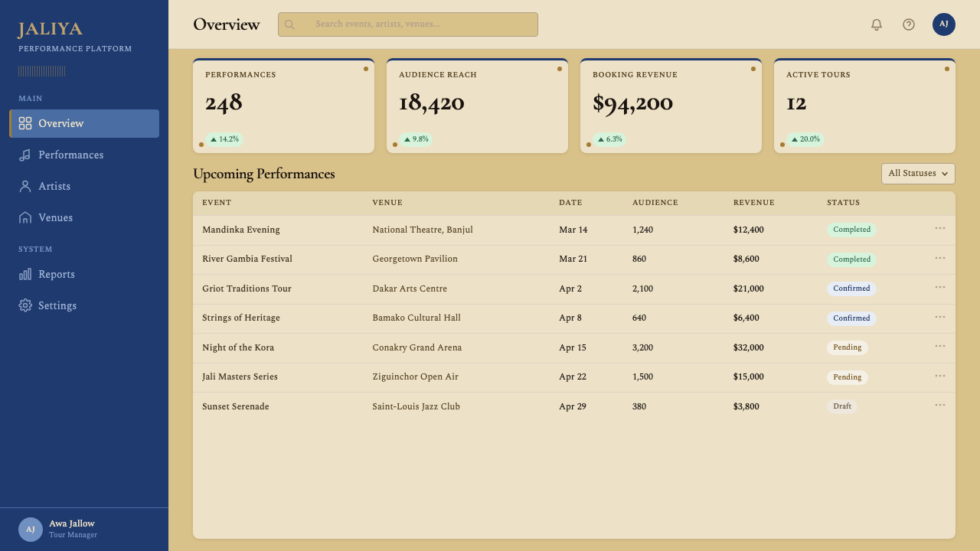The width and height of the screenshot is (980, 551).
Task: Sort by the Revenue column header
Action: tap(754, 203)
